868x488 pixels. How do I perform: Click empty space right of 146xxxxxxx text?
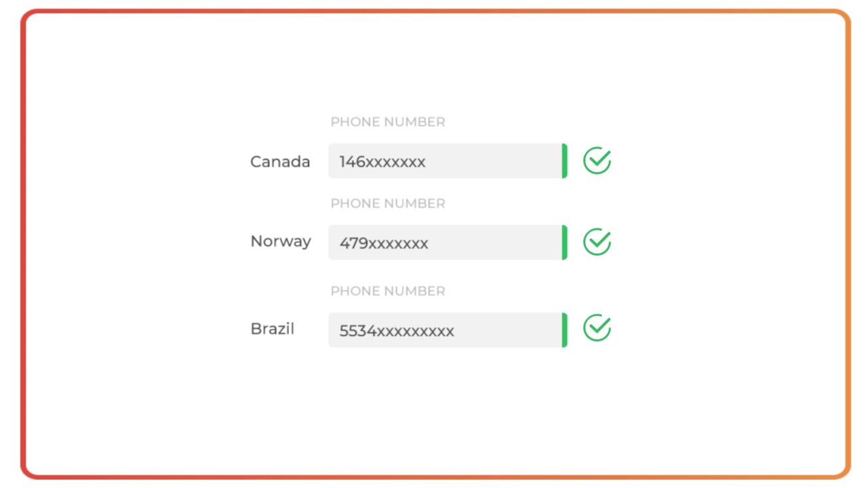(494, 161)
